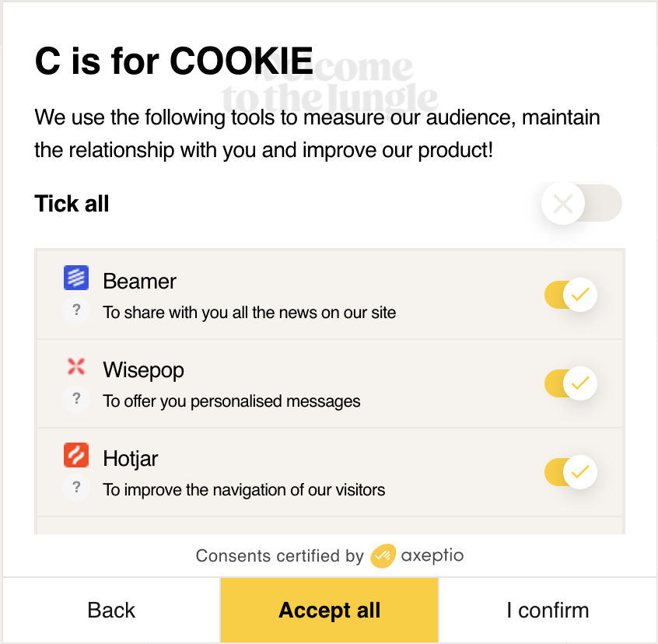The image size is (658, 644).
Task: Open the Hotjar question mark info
Action: coord(76,488)
